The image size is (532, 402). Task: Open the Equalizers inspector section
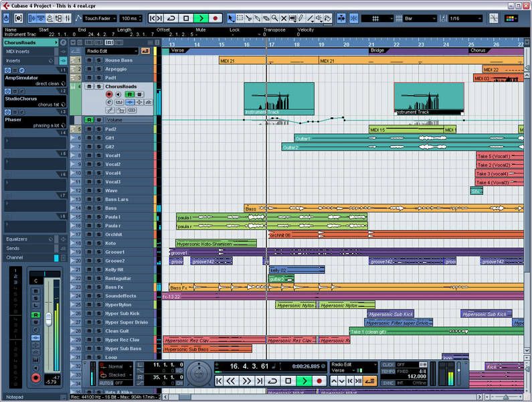(17, 239)
